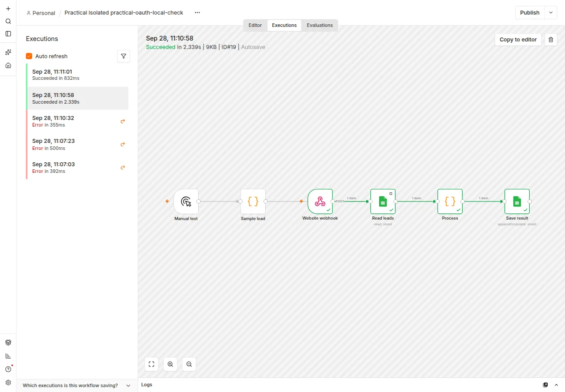This screenshot has height=392, width=565.
Task: Switch to the Editor tab
Action: click(x=255, y=25)
